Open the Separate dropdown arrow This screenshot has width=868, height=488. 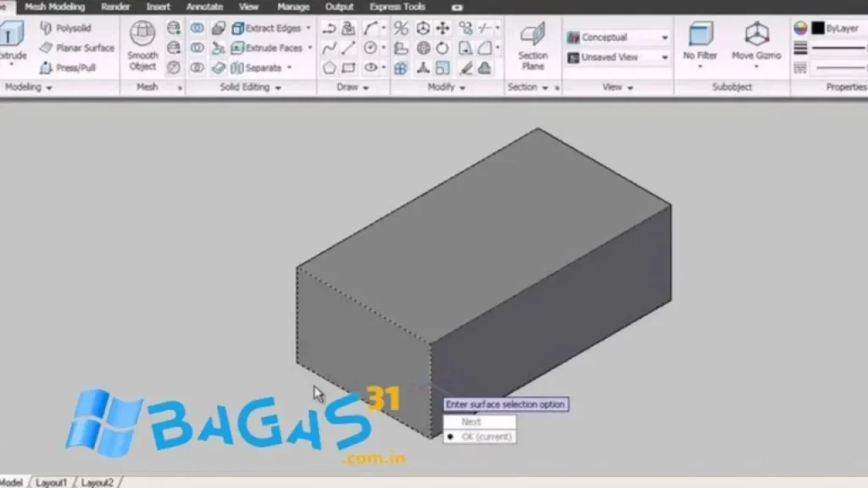pyautogui.click(x=290, y=68)
